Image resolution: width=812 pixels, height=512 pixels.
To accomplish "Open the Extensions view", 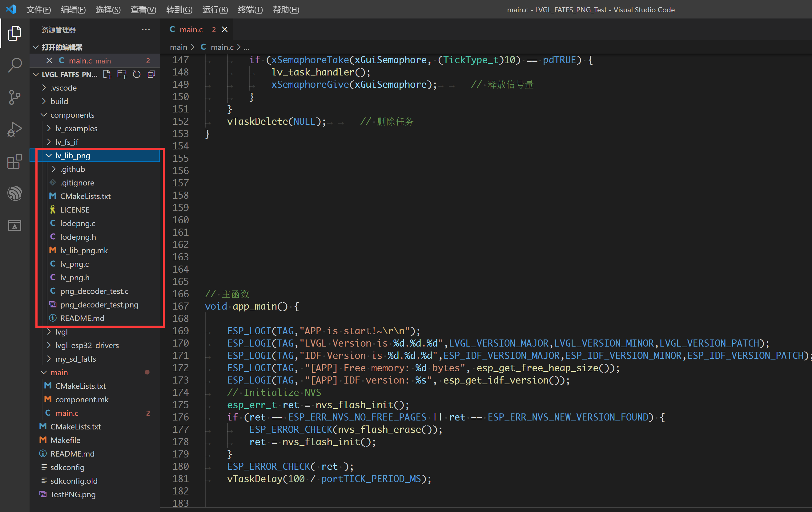I will pyautogui.click(x=14, y=162).
